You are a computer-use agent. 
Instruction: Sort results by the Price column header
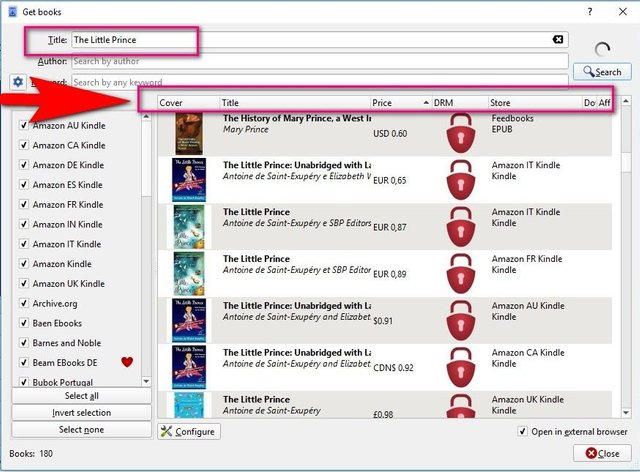[401, 102]
